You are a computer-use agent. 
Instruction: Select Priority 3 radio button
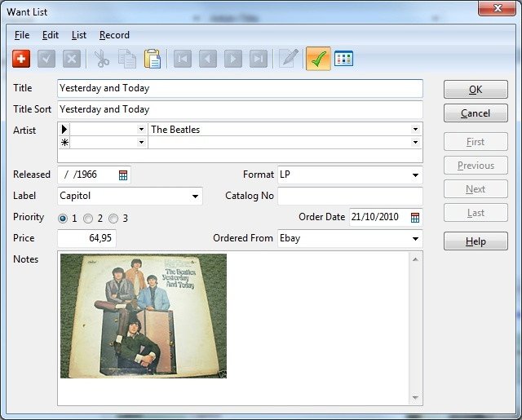tap(113, 219)
